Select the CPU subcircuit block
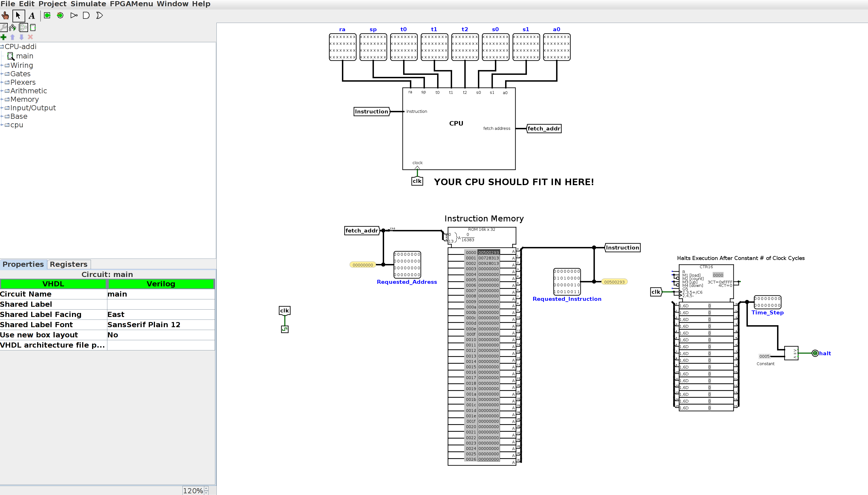This screenshot has height=495, width=868. coord(459,128)
